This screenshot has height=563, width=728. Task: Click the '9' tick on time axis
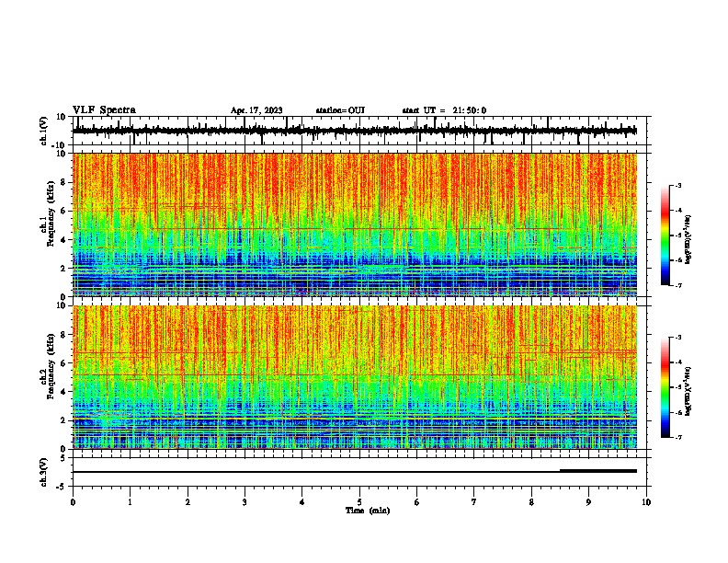tap(588, 502)
